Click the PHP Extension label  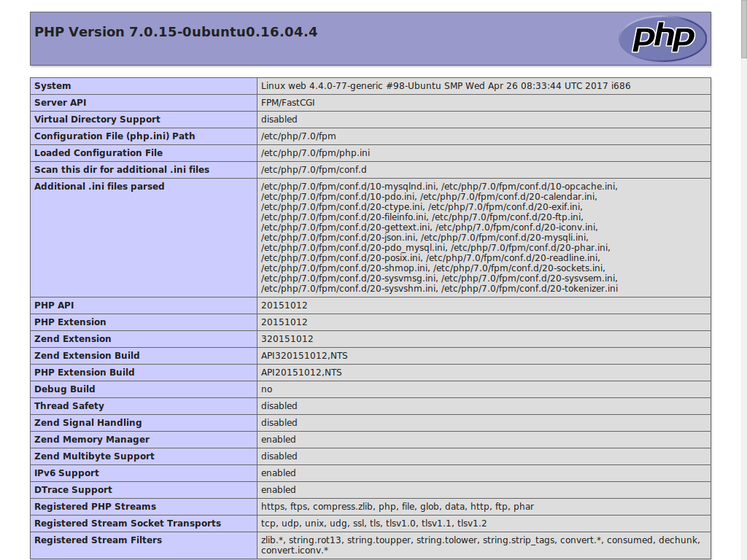pyautogui.click(x=70, y=322)
